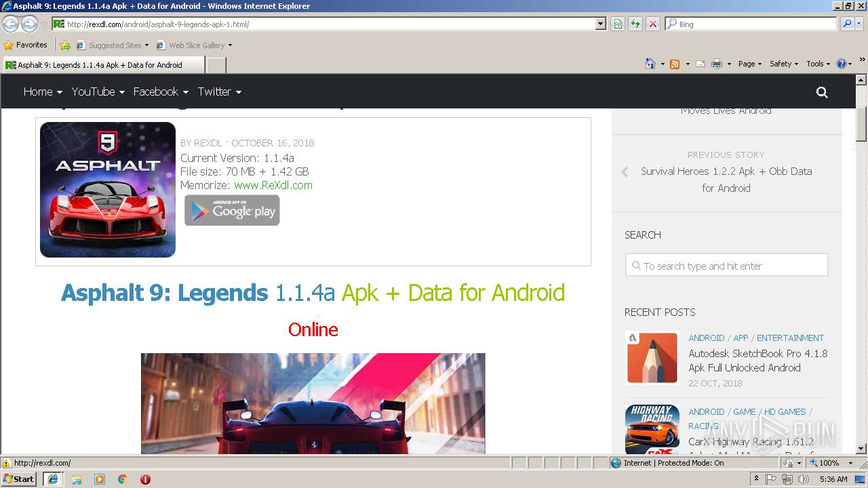Screen dimensions: 868x488
Task: Open Windows Explorer folder in taskbar
Action: pos(77,479)
